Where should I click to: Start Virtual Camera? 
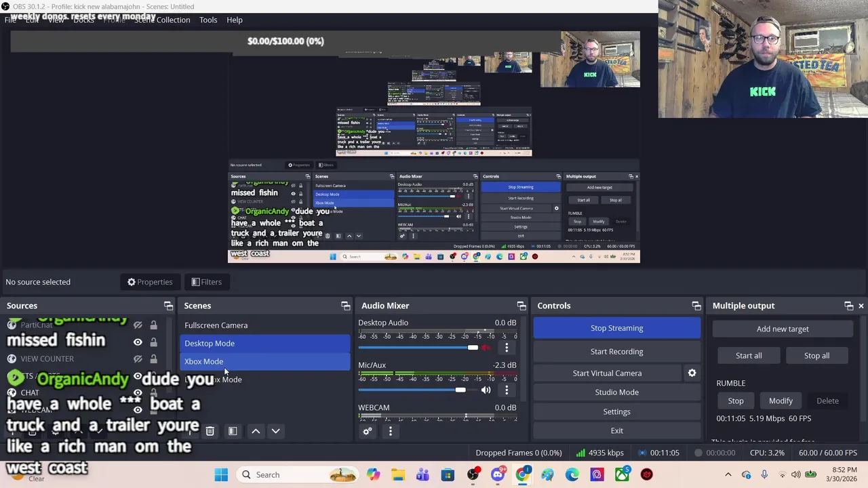click(607, 373)
